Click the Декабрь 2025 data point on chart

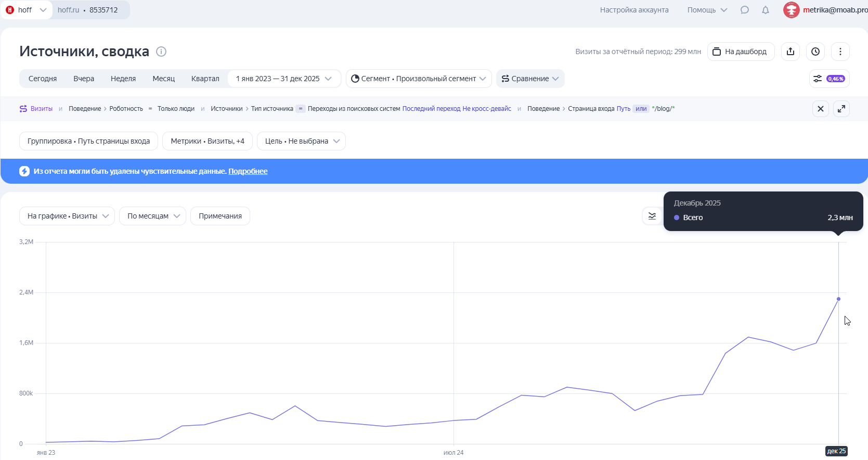838,299
